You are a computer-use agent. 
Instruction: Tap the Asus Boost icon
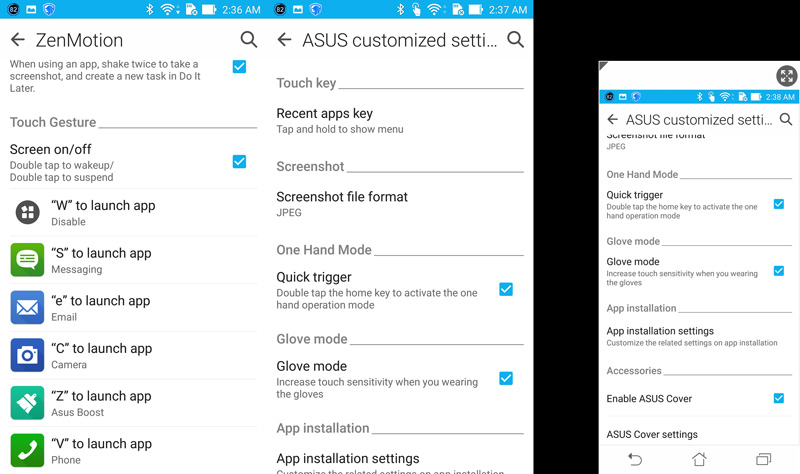click(x=27, y=402)
